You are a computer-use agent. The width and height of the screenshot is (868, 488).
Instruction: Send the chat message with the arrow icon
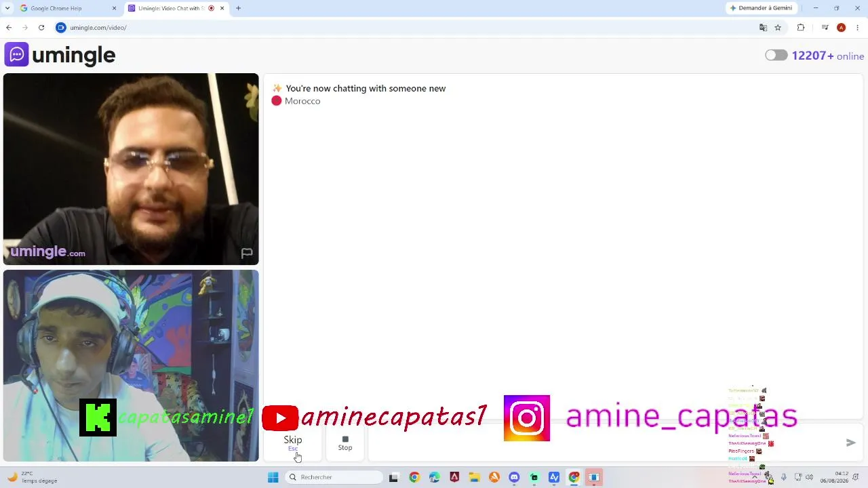point(850,443)
